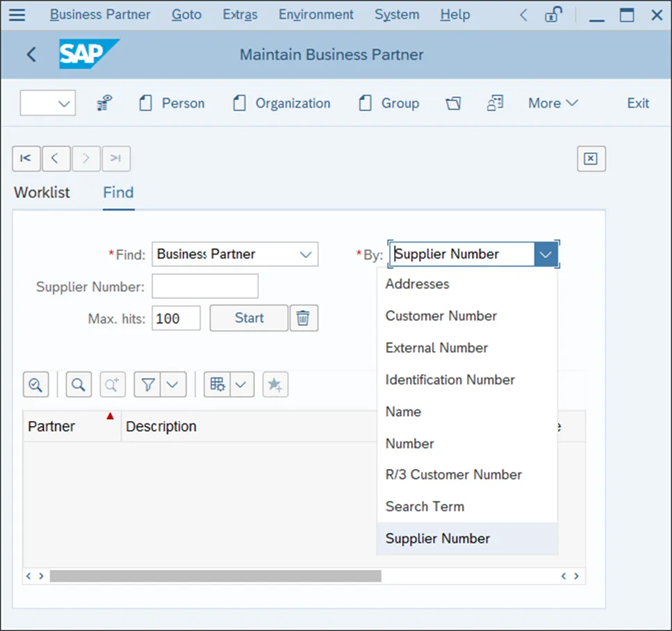
Task: Click the Start search button
Action: tap(249, 318)
